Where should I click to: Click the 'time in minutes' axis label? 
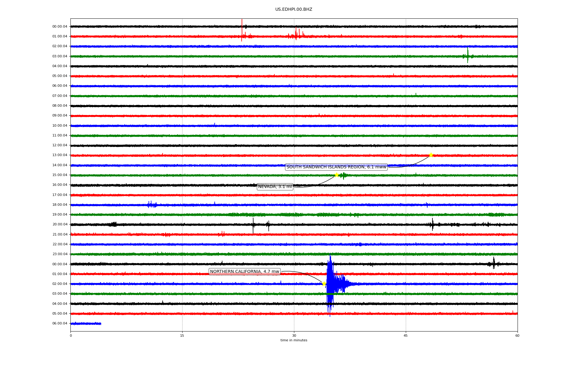click(294, 340)
